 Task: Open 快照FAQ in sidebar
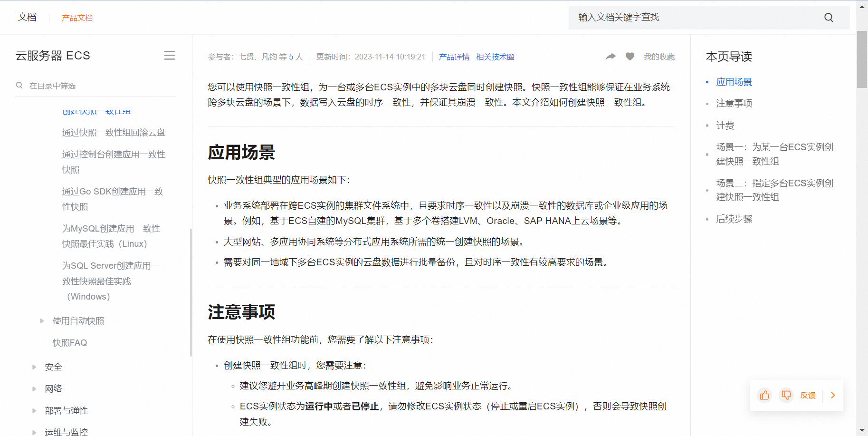click(70, 343)
